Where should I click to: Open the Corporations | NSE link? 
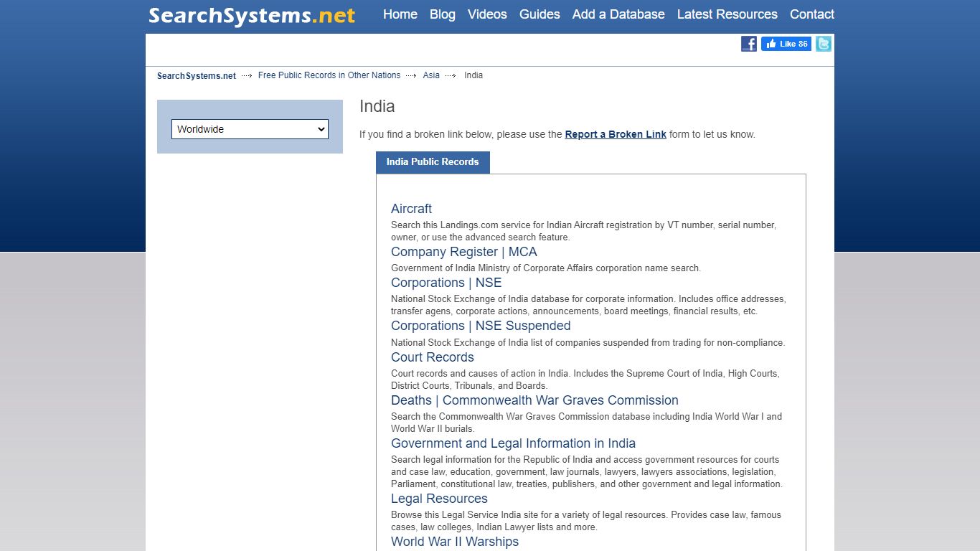(446, 283)
